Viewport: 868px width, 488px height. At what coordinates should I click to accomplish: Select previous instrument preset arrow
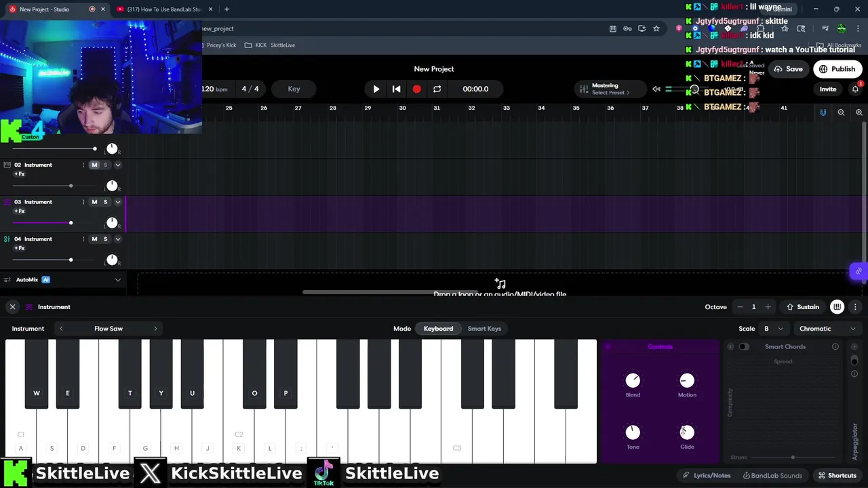coord(61,329)
